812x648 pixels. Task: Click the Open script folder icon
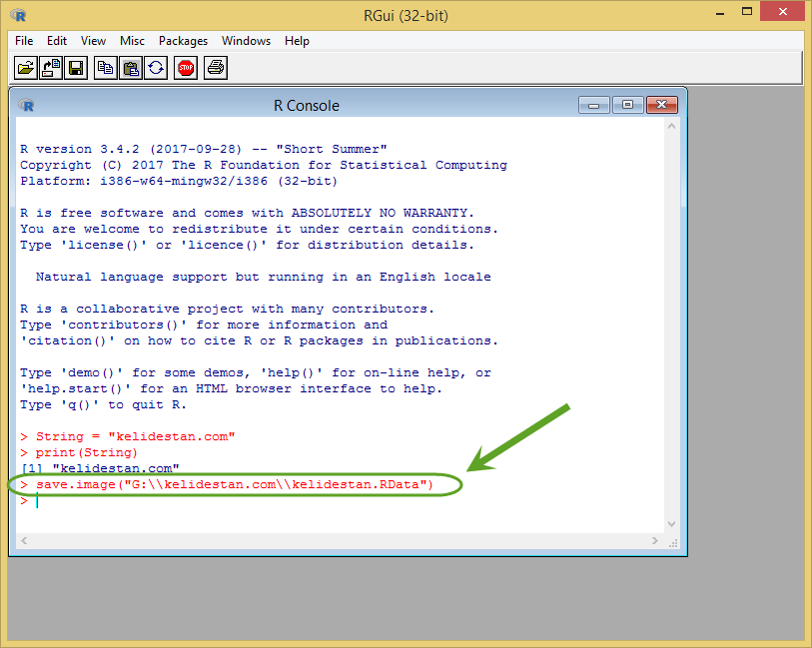click(x=25, y=68)
